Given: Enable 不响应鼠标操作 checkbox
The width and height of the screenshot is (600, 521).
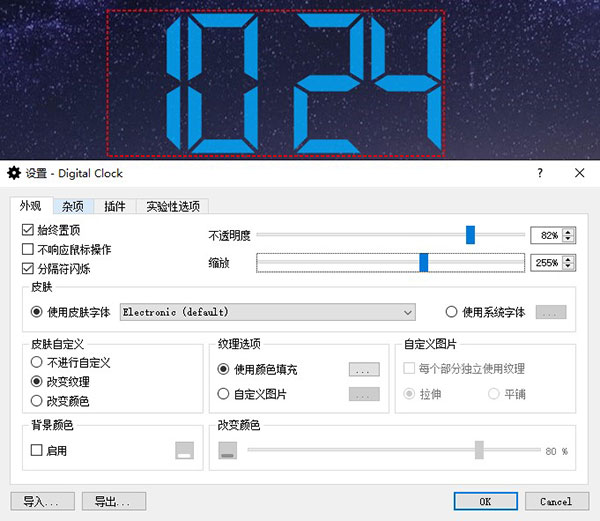Looking at the screenshot, I should pyautogui.click(x=28, y=249).
